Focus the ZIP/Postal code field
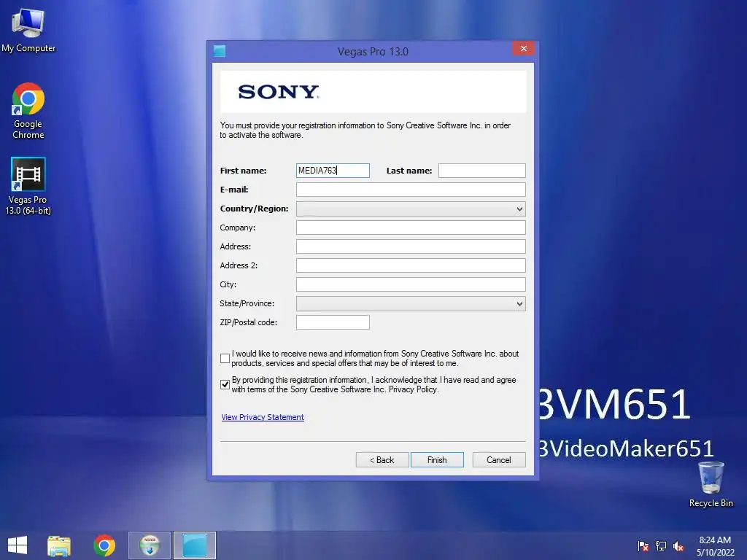The image size is (747, 560). (x=333, y=322)
